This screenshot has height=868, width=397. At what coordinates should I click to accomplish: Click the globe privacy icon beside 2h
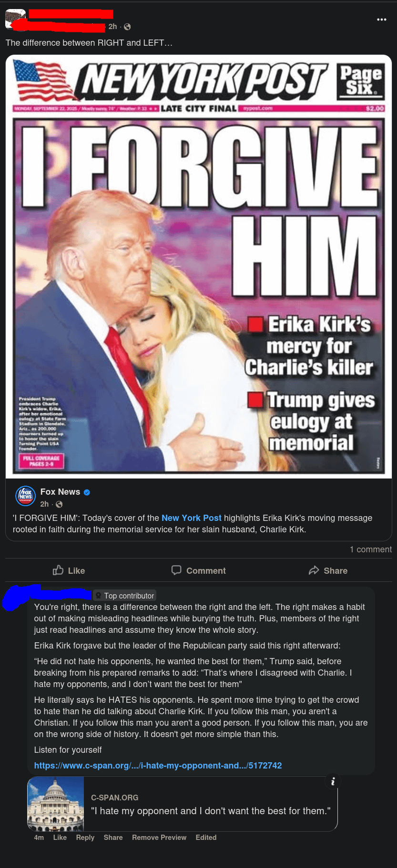(127, 27)
